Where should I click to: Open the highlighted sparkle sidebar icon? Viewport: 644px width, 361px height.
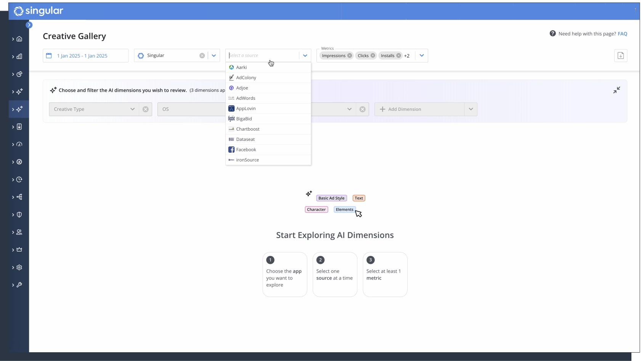(x=19, y=109)
